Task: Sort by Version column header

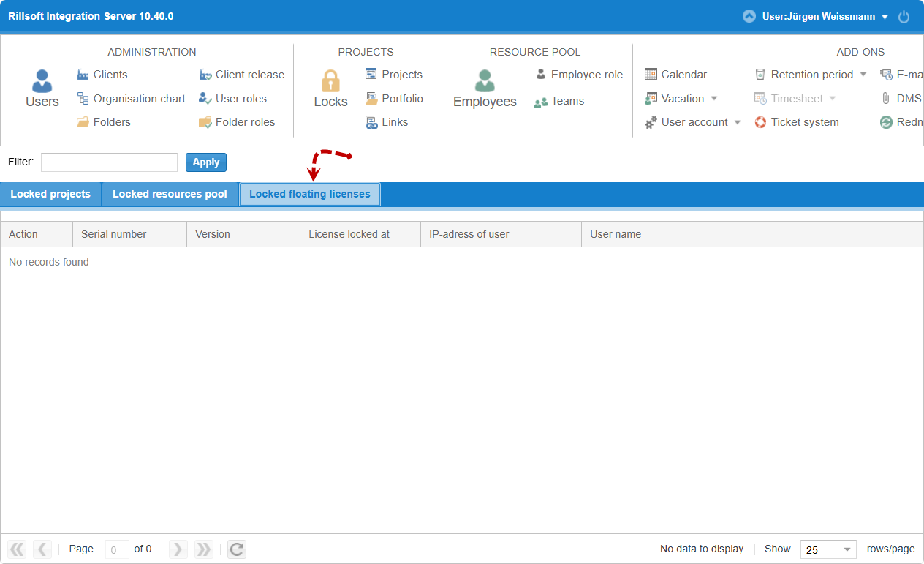Action: (243, 234)
